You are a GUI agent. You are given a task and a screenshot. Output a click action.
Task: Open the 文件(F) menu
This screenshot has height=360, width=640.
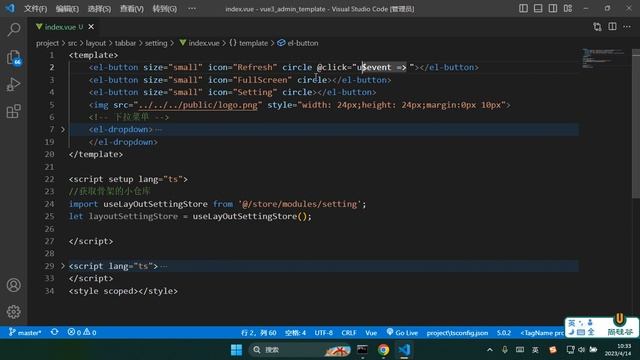[35, 9]
